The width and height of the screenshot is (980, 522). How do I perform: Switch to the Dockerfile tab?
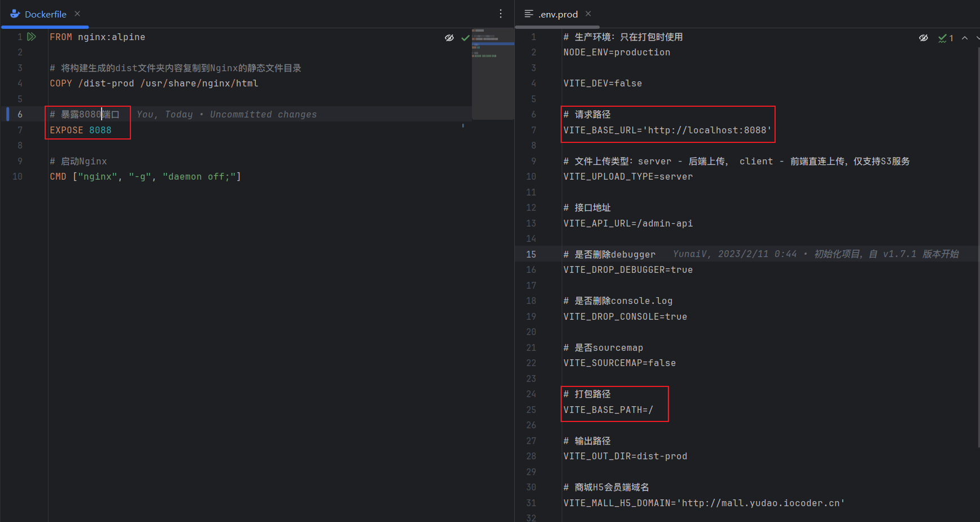pos(45,14)
